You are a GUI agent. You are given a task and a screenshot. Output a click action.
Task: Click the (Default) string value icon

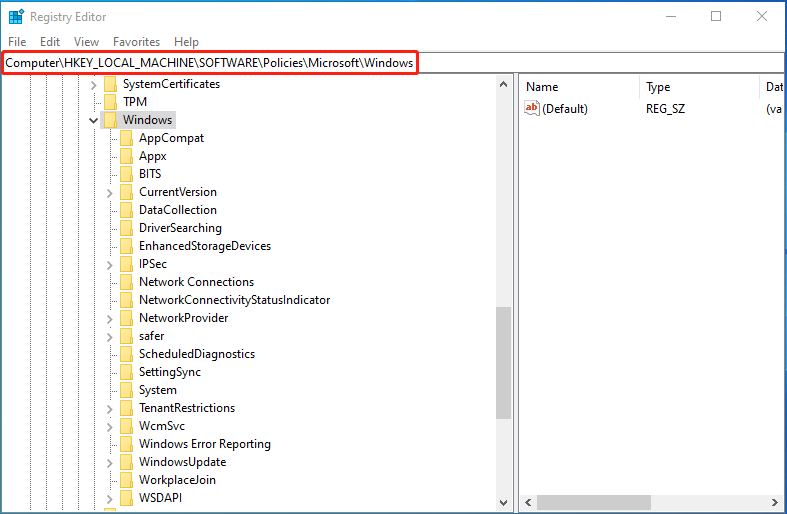(x=532, y=108)
